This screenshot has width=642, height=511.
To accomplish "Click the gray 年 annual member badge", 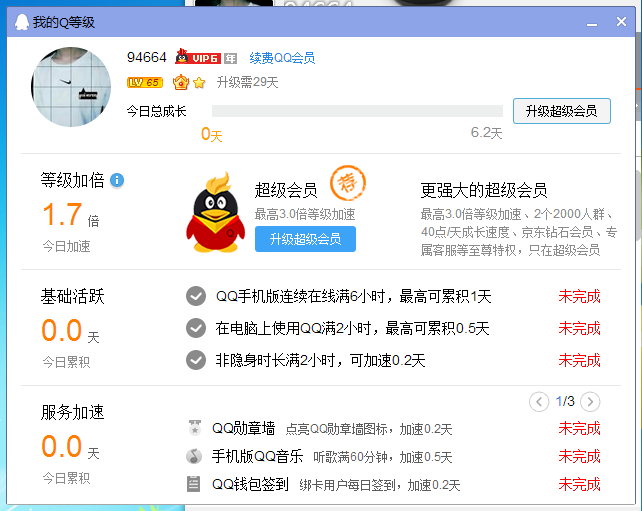I will click(231, 58).
